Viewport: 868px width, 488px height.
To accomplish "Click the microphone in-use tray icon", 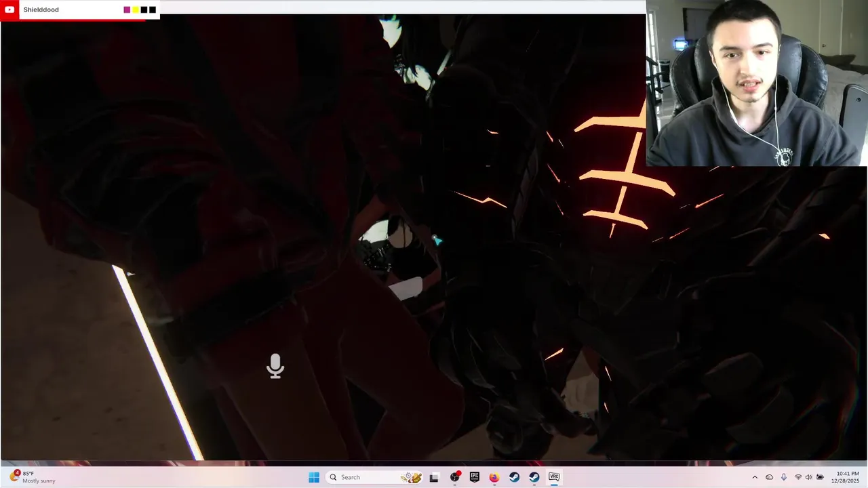I will click(784, 477).
